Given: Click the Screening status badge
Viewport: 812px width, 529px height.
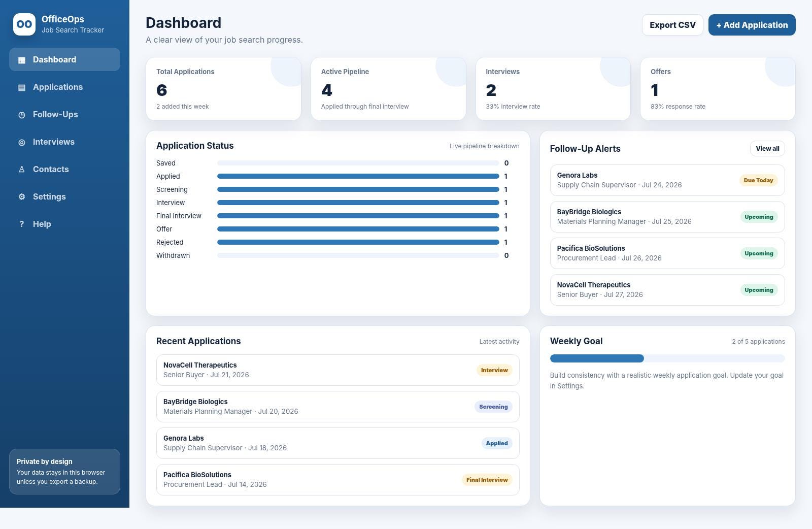Looking at the screenshot, I should pyautogui.click(x=493, y=407).
